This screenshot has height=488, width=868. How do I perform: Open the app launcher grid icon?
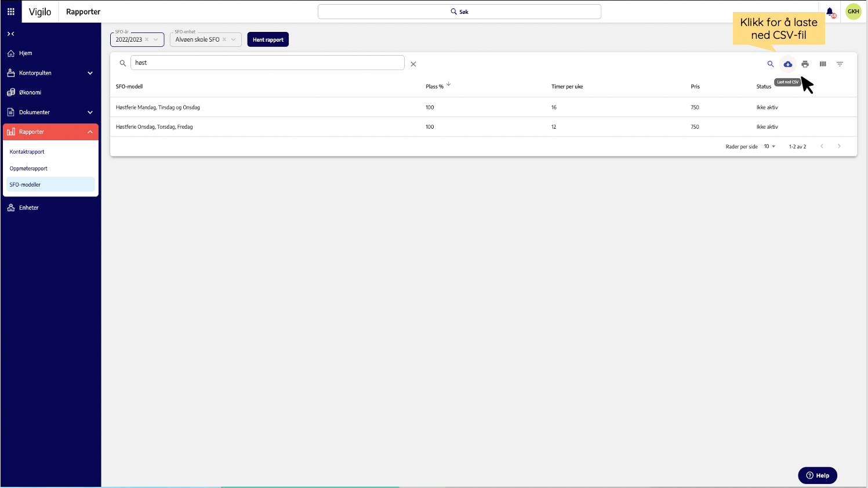11,12
